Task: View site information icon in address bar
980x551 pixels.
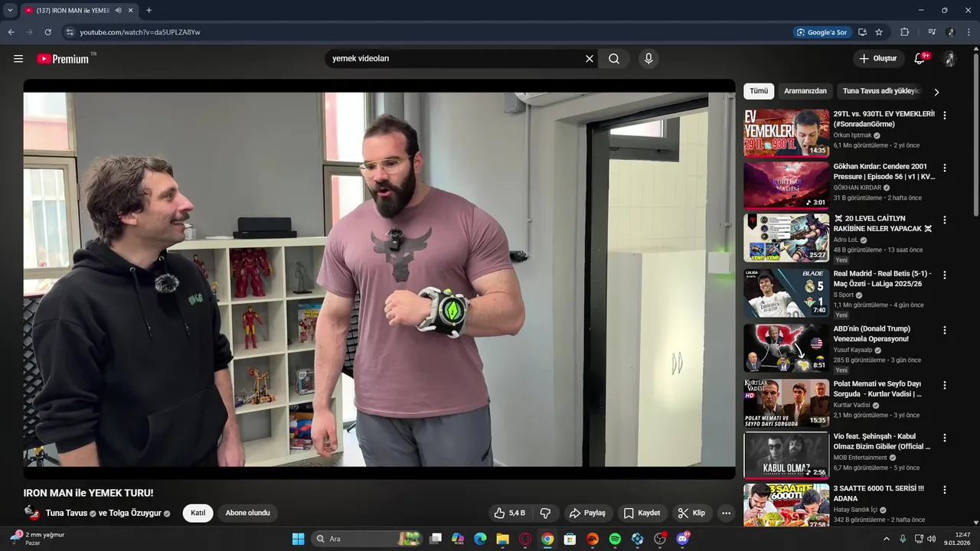Action: [x=70, y=32]
